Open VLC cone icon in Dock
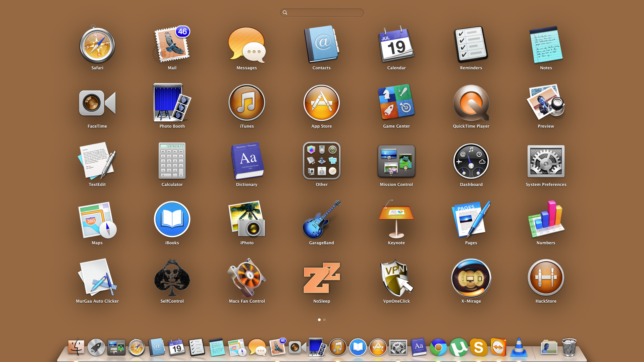 click(519, 348)
